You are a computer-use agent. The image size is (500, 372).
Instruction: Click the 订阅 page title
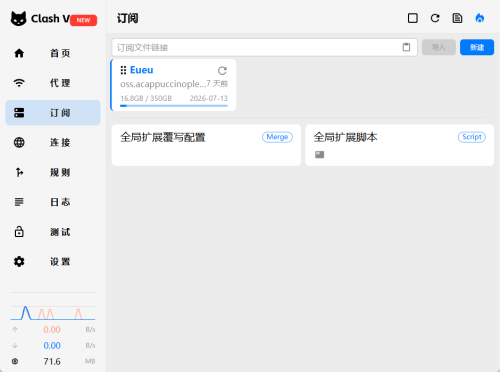tap(128, 18)
